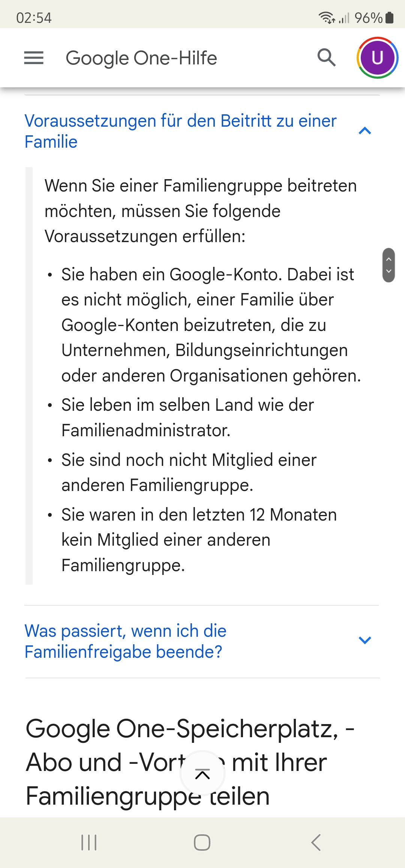Tap the Wi-Fi status icon

[x=327, y=18]
